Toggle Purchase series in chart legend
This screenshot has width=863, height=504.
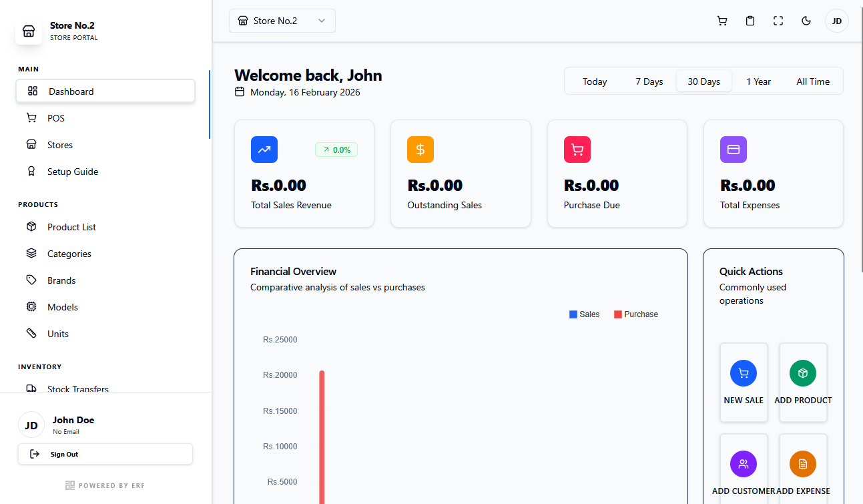click(x=635, y=314)
